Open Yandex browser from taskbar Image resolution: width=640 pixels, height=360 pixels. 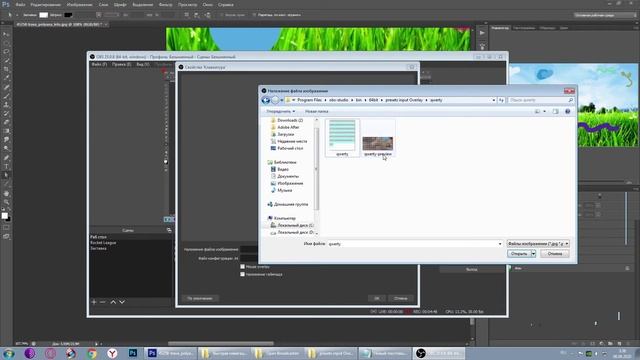point(112,353)
